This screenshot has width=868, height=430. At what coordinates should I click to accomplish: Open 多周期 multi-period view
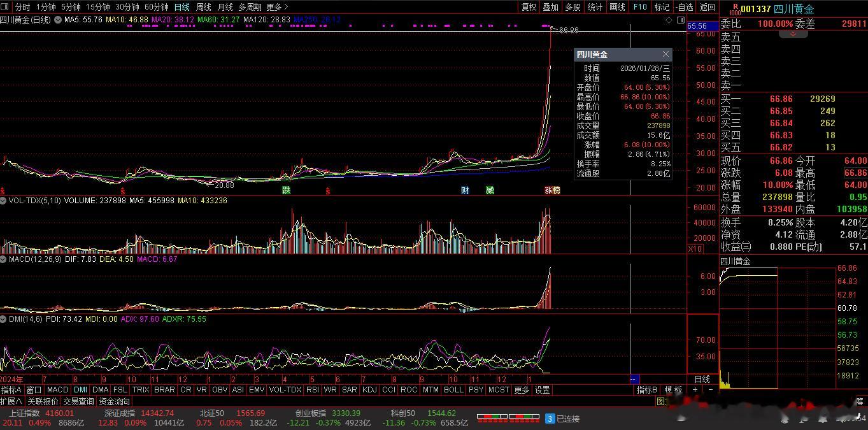tap(250, 7)
